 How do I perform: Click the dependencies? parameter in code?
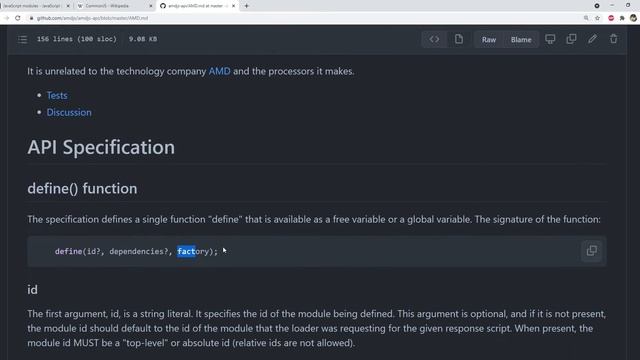click(138, 251)
